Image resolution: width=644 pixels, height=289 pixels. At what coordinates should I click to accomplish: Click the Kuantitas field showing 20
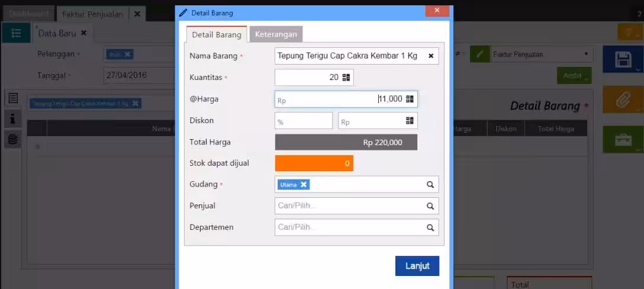click(314, 78)
